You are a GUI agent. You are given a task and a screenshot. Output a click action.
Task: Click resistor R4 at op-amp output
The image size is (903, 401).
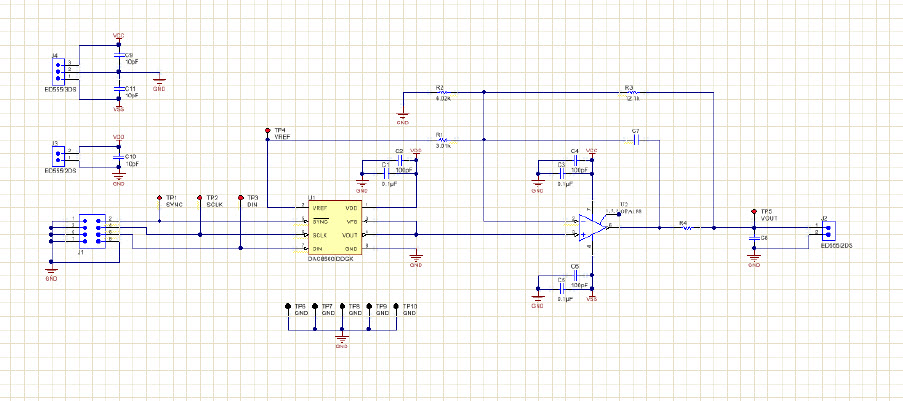(x=687, y=228)
